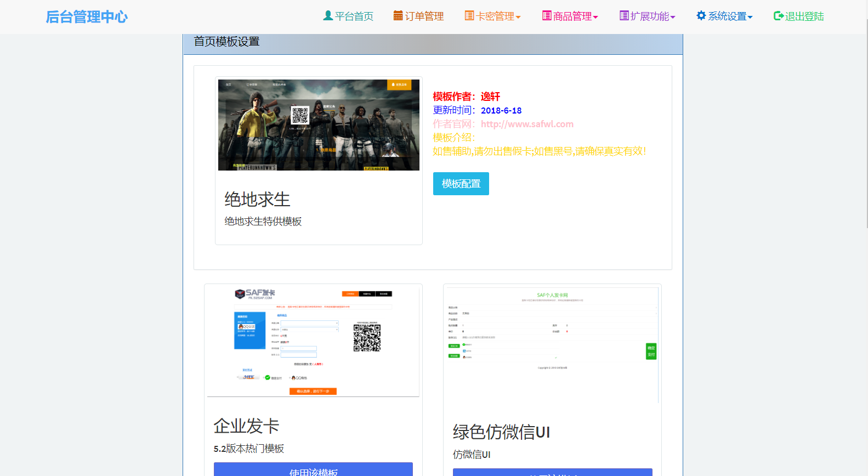Open 商品管理 menu
The height and width of the screenshot is (476, 868).
tap(570, 16)
